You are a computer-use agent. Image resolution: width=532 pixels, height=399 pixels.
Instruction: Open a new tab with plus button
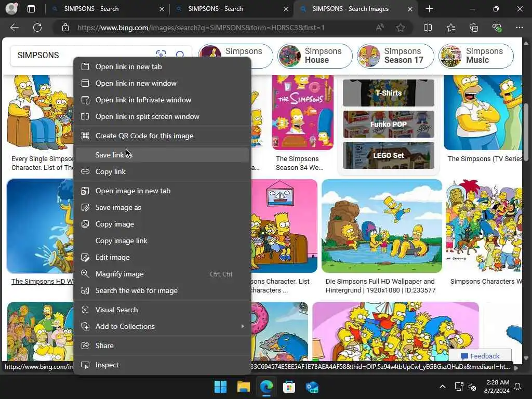click(429, 9)
